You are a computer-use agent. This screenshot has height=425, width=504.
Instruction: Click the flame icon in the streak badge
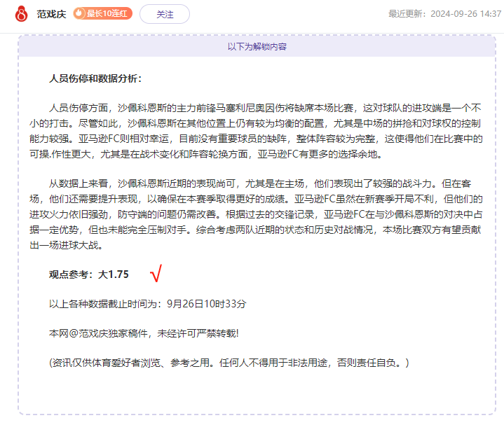(79, 13)
